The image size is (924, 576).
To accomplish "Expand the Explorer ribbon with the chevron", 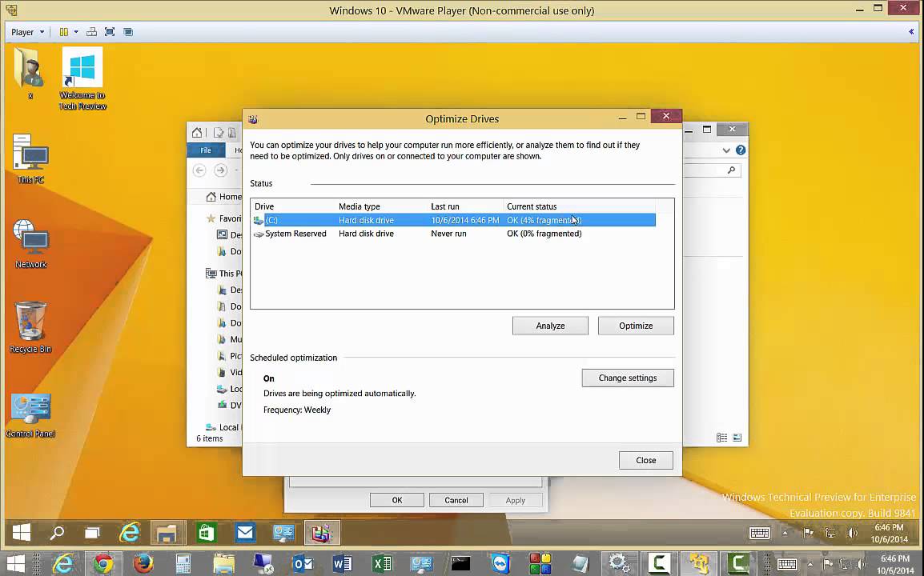I will [726, 150].
